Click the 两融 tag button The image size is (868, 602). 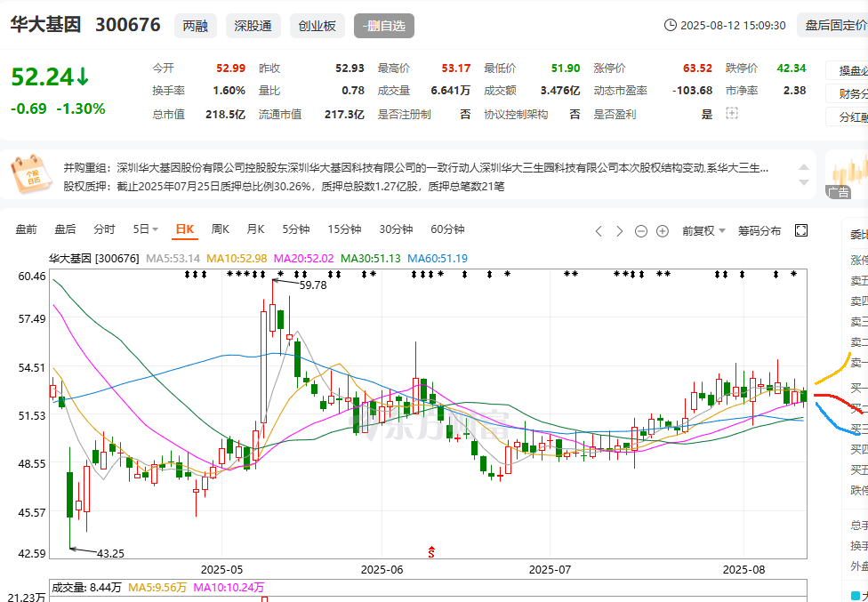(x=196, y=26)
